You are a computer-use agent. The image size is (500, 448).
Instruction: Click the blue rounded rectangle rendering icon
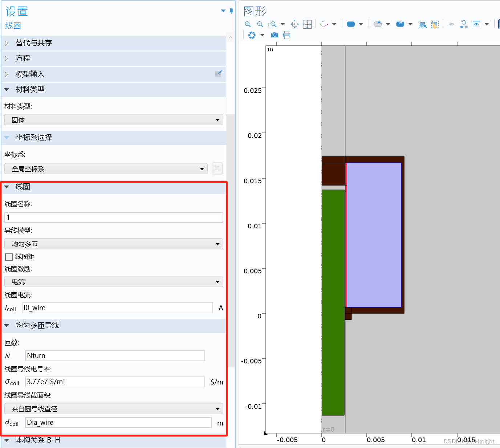351,24
